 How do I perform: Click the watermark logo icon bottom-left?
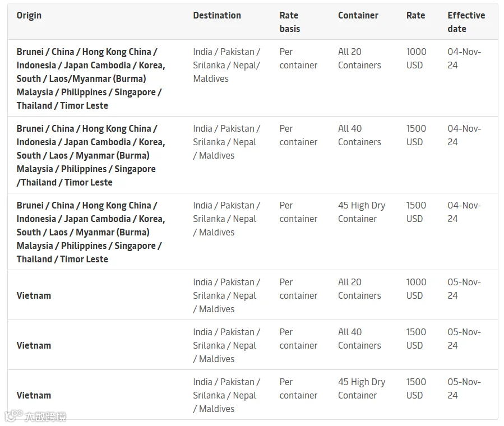pos(13,416)
